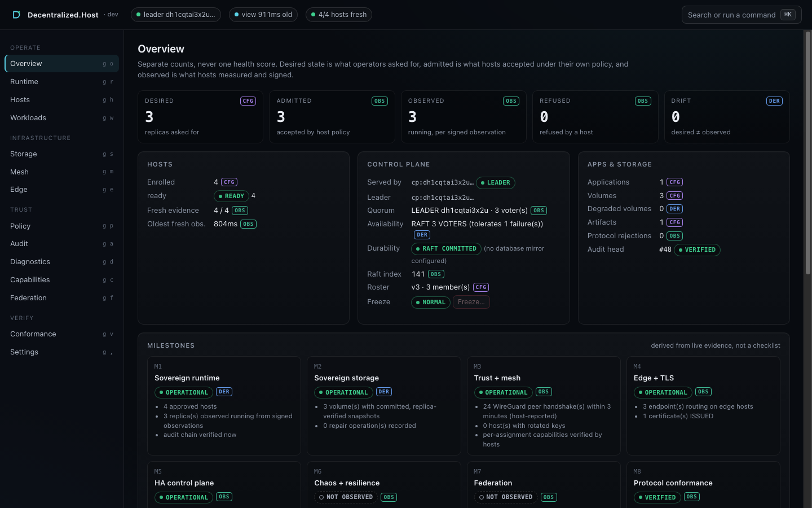Select Edge in the sidebar
Screen dimensions: 812x508
point(62,190)
